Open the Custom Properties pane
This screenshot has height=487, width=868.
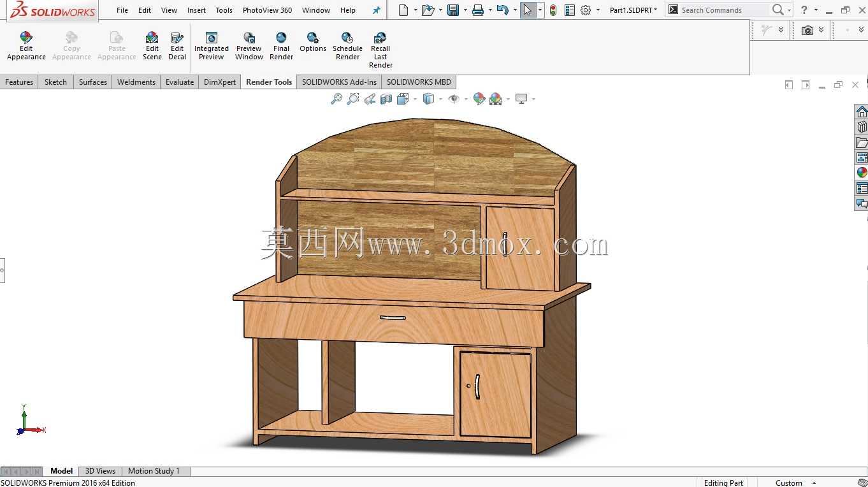862,189
